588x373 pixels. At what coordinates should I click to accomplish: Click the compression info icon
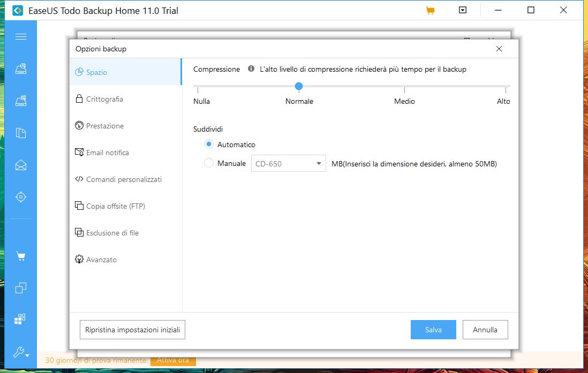tap(251, 68)
